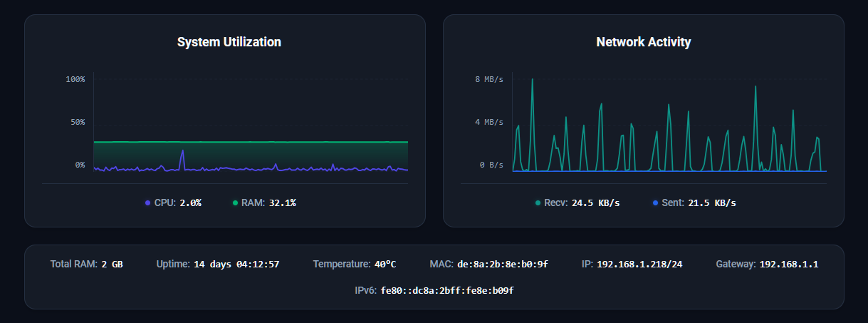The width and height of the screenshot is (868, 323).
Task: Click the Uptime label
Action: click(173, 265)
